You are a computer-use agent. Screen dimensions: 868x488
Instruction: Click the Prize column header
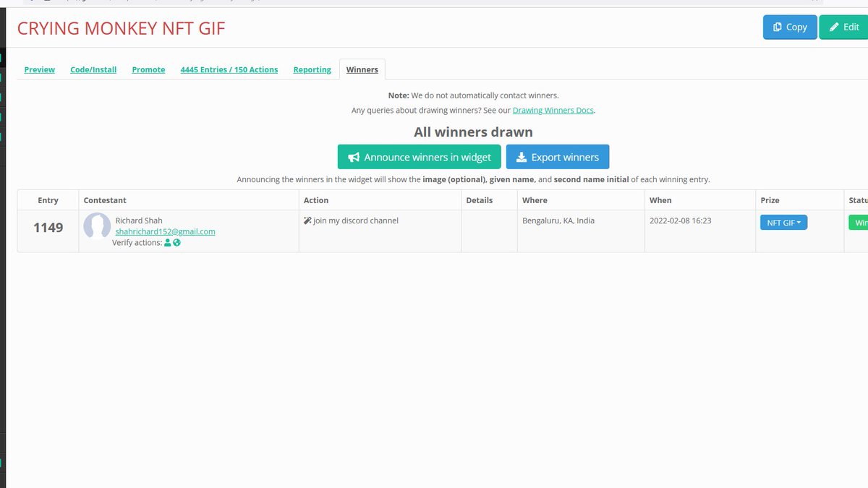(x=770, y=200)
